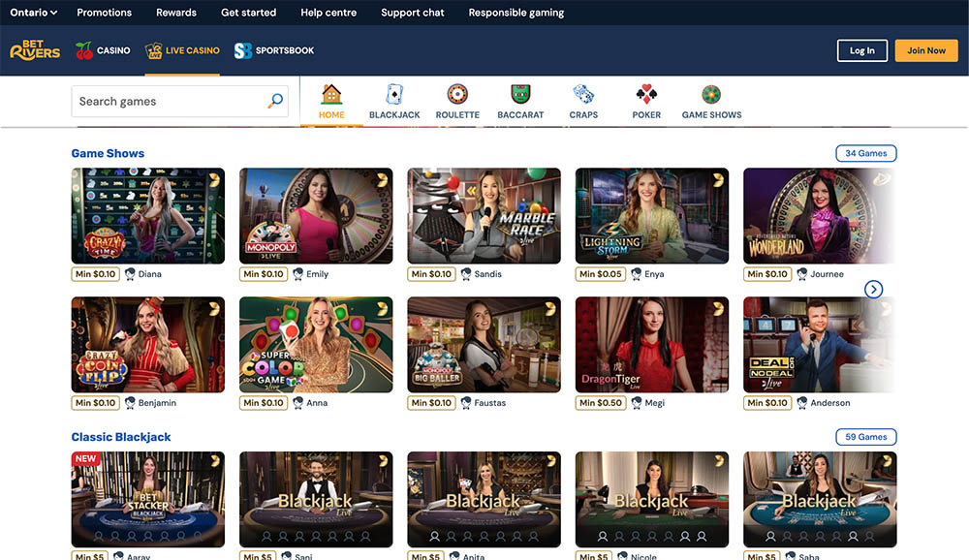The width and height of the screenshot is (969, 560).
Task: Focus the Search games field
Action: [180, 102]
